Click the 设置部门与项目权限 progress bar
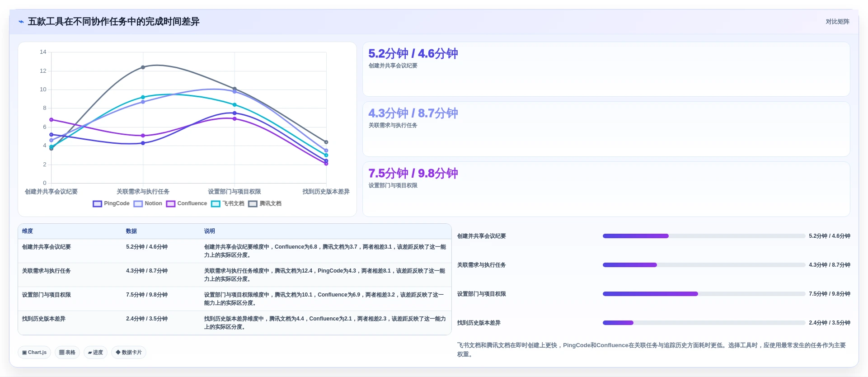This screenshot has height=377, width=868. click(x=704, y=294)
